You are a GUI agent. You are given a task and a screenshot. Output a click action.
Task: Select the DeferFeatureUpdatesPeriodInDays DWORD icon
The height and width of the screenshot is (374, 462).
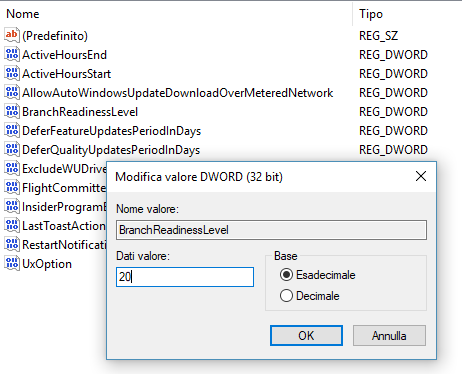tap(12, 130)
